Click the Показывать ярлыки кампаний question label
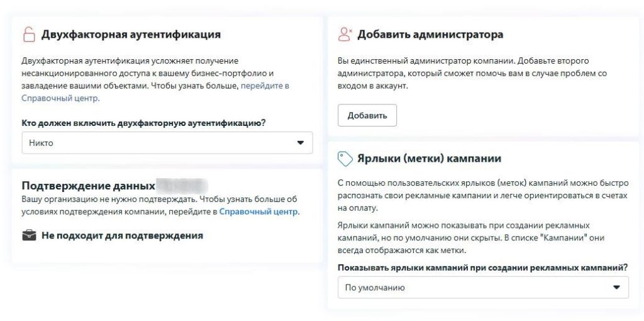Image resolution: width=644 pixels, height=321 pixels. click(x=482, y=267)
